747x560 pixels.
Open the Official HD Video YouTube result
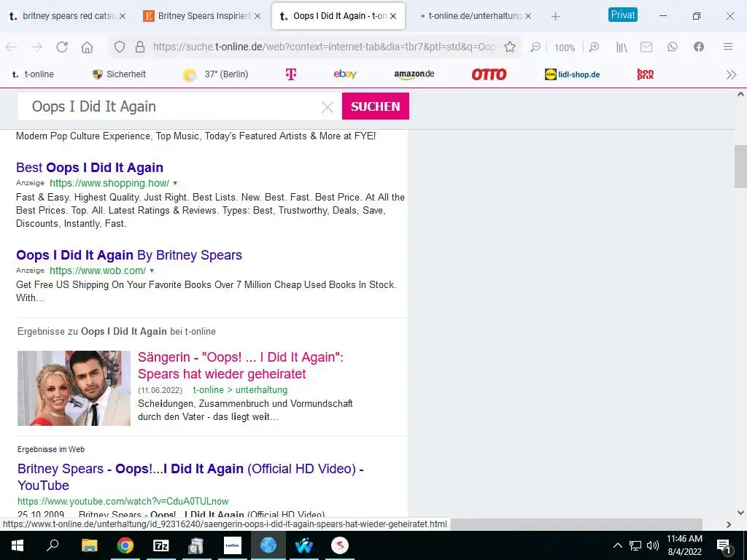[x=190, y=477]
